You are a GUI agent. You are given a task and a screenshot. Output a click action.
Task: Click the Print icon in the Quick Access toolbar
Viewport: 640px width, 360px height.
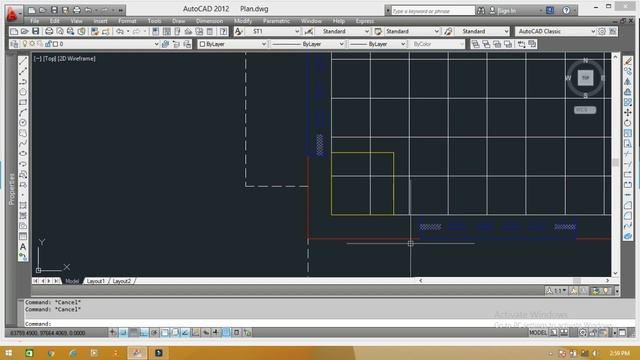click(x=76, y=10)
